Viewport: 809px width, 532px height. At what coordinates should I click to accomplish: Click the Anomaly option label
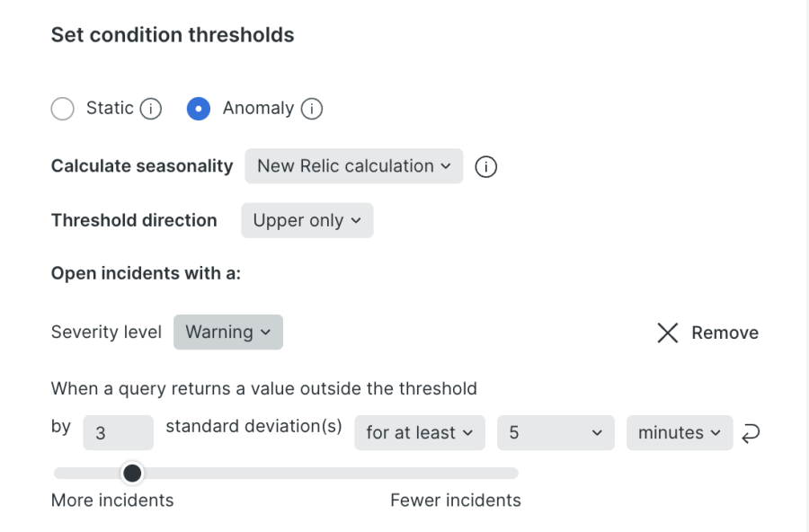pos(258,109)
